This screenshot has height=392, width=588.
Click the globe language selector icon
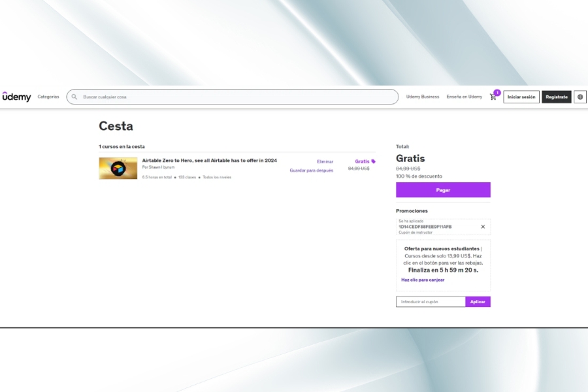[580, 97]
